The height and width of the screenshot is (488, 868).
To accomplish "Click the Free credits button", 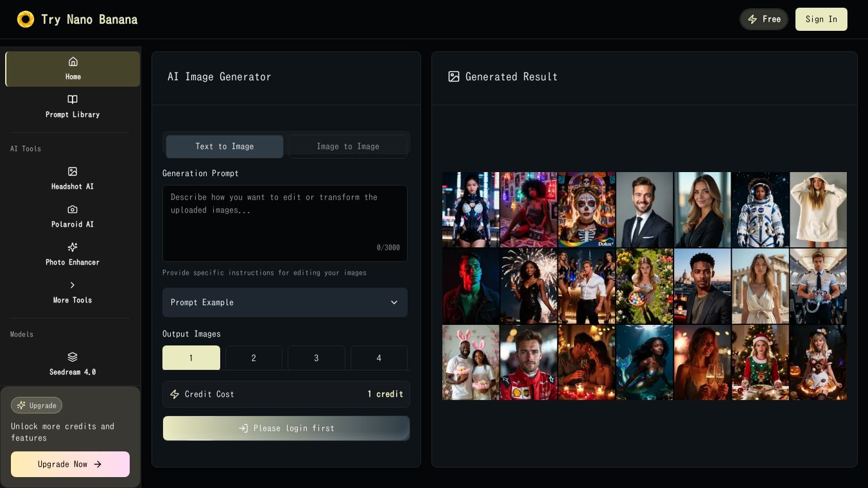I will tap(764, 19).
